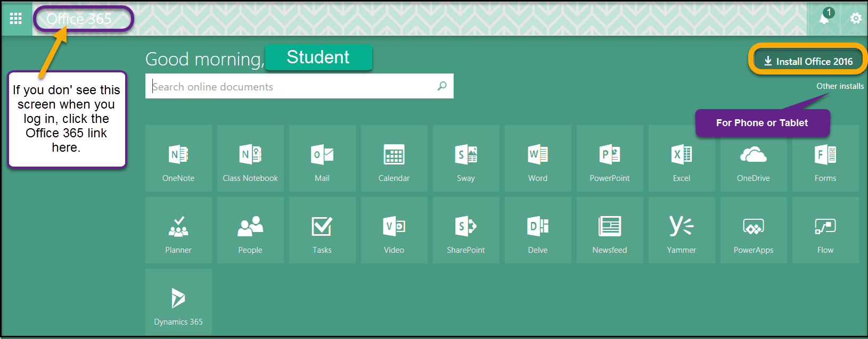This screenshot has width=868, height=339.
Task: Open the Newsfeed app tile
Action: pos(610,230)
